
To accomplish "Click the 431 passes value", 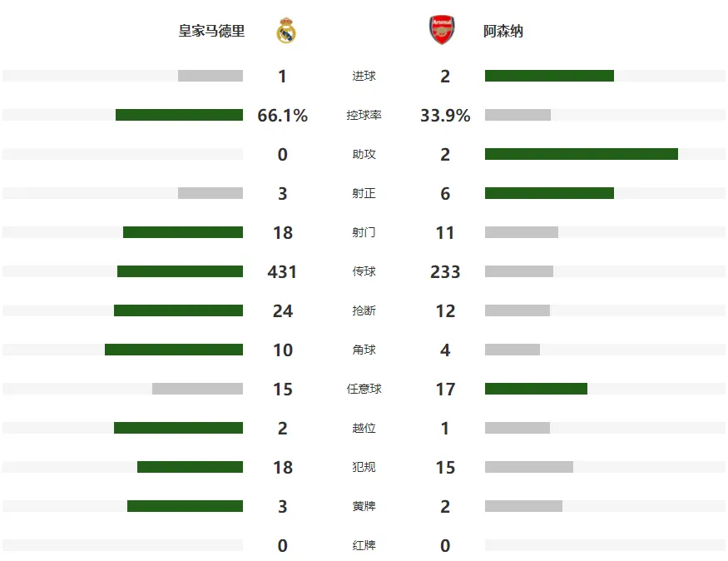I will pyautogui.click(x=282, y=271).
